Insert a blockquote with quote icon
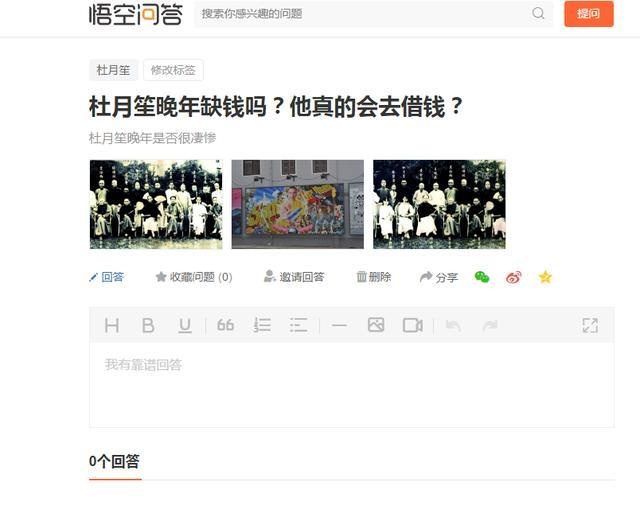The height and width of the screenshot is (513, 640). (x=225, y=325)
